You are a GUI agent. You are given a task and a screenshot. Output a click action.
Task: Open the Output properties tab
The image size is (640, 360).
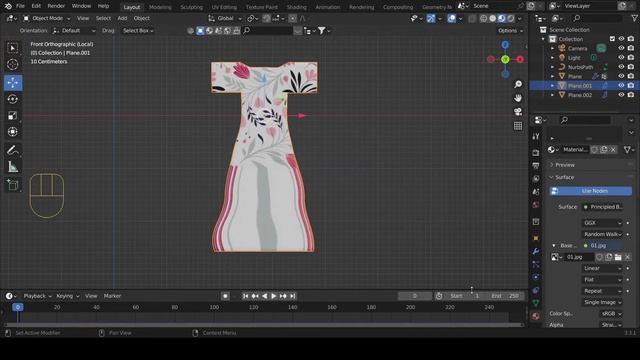click(x=536, y=165)
